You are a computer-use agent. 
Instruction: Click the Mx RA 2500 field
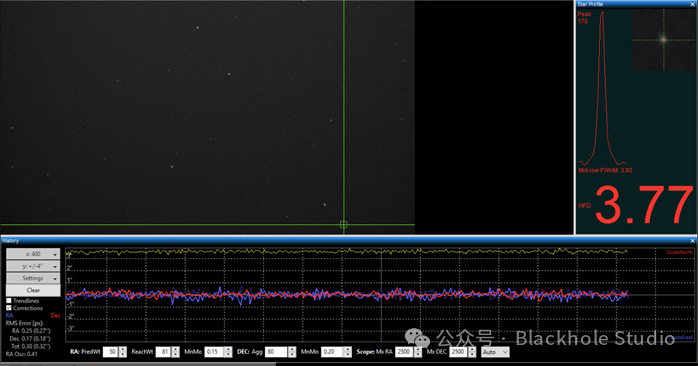[404, 352]
